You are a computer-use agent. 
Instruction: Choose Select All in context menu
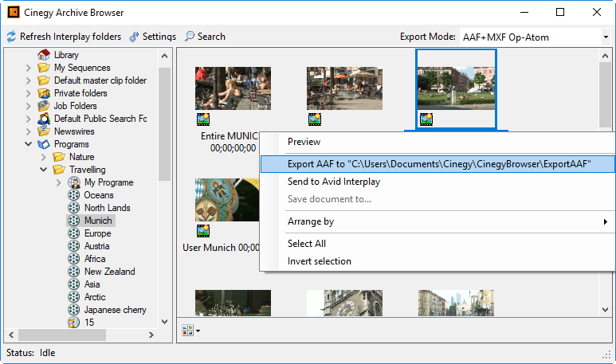tap(437, 244)
